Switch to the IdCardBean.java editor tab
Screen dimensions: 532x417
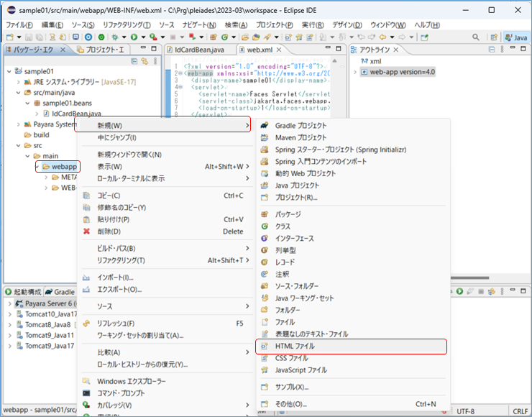(196, 50)
